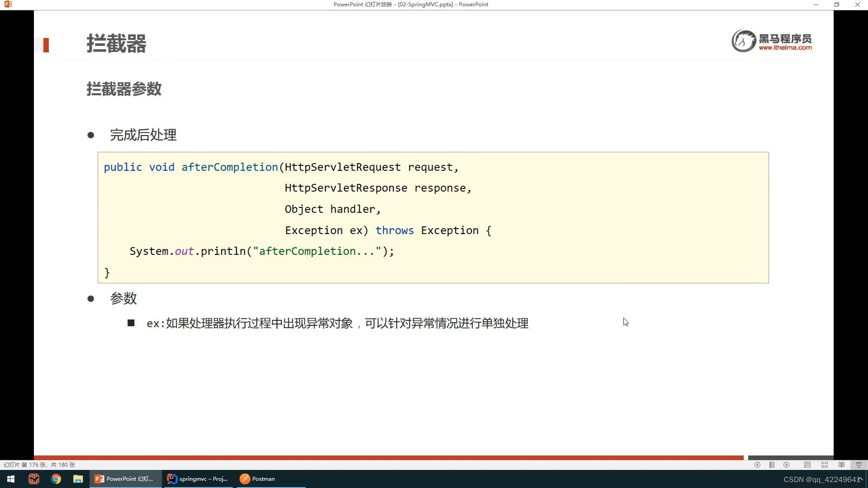Click the '参数' bullet text
Viewport: 868px width, 488px height.
(123, 298)
